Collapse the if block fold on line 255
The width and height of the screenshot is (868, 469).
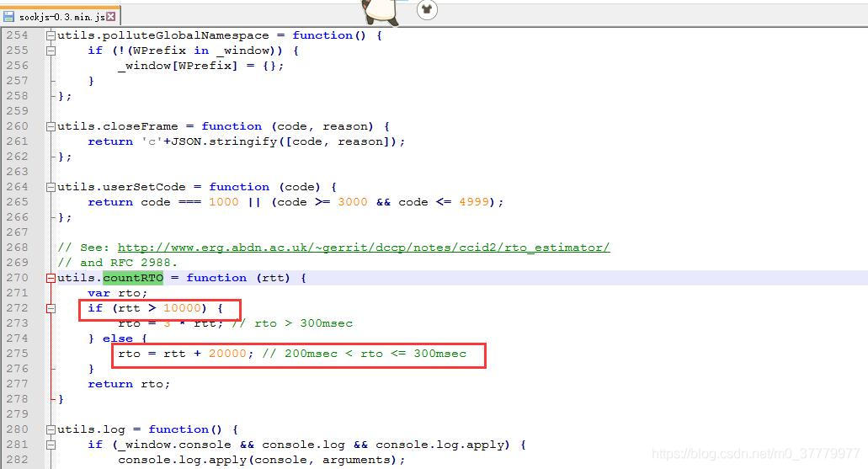pyautogui.click(x=51, y=51)
